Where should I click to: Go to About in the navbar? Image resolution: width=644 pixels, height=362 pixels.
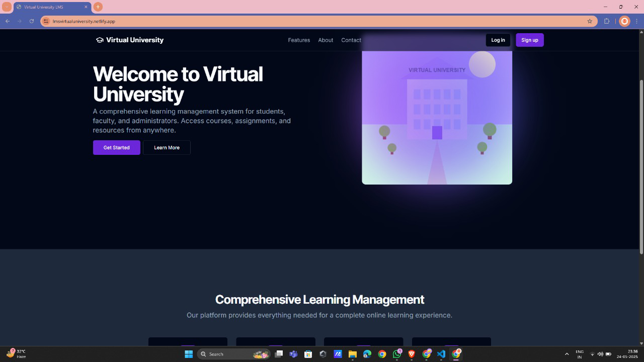(x=326, y=40)
